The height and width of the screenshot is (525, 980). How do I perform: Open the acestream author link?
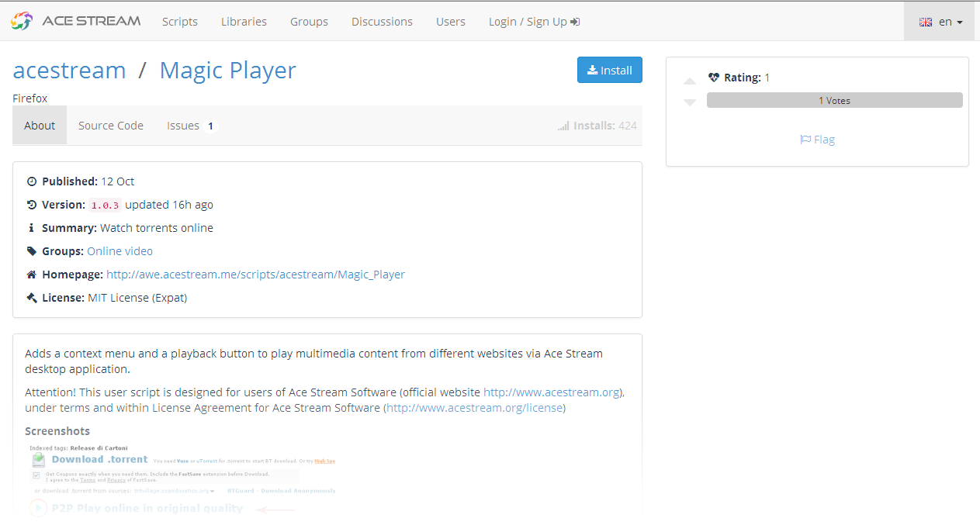(x=69, y=70)
